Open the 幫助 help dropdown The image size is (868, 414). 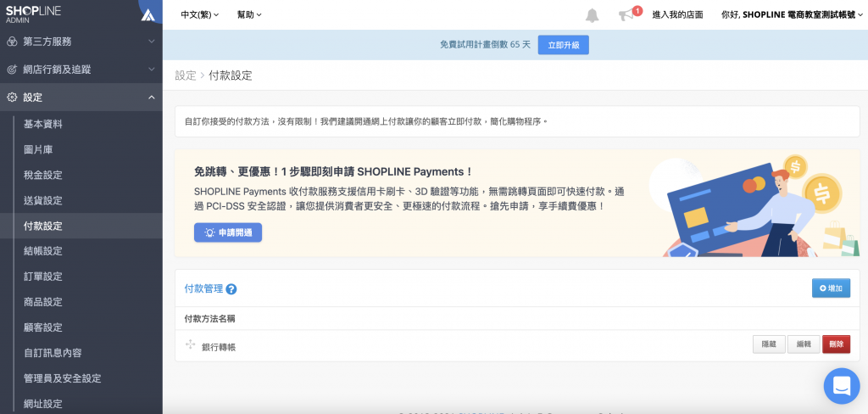249,15
